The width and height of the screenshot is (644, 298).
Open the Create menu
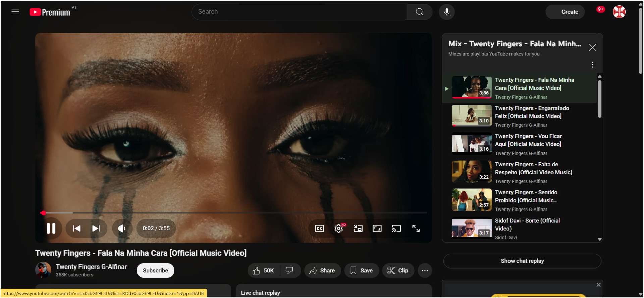pos(565,12)
